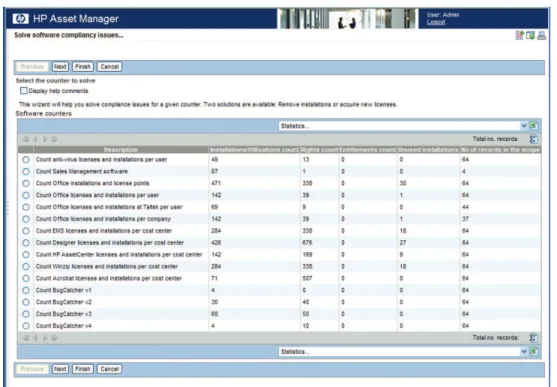The image size is (557, 387).
Task: Click the 'Software counters' section label
Action: [x=44, y=114]
